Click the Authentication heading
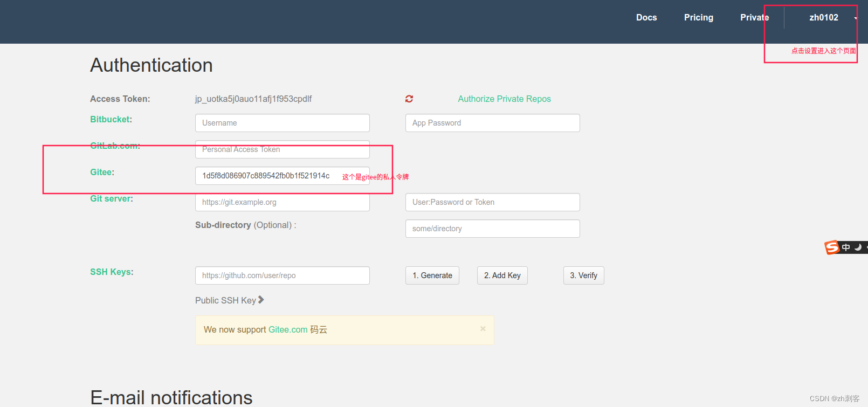The width and height of the screenshot is (868, 407). (151, 65)
